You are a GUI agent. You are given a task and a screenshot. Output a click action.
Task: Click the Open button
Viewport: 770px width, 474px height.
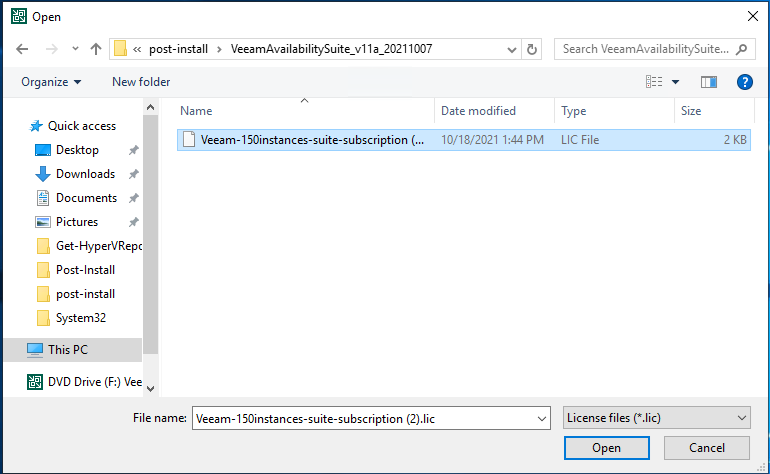(x=606, y=448)
